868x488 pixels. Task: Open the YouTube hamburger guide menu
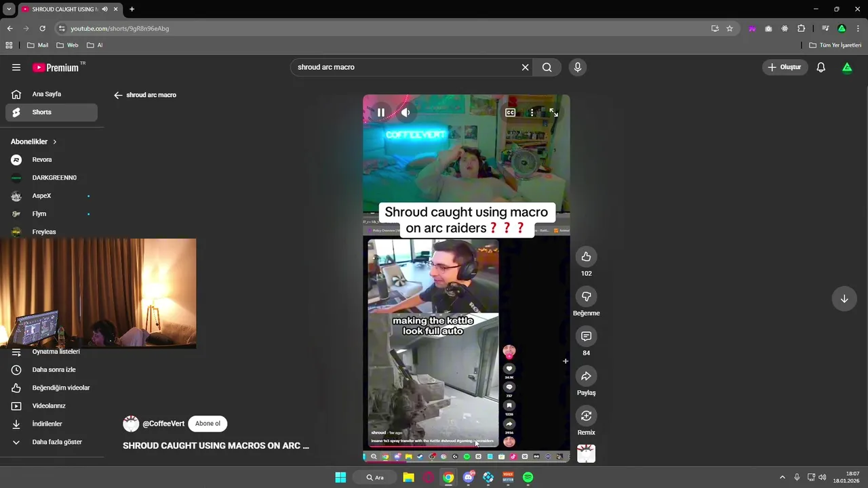pyautogui.click(x=16, y=67)
